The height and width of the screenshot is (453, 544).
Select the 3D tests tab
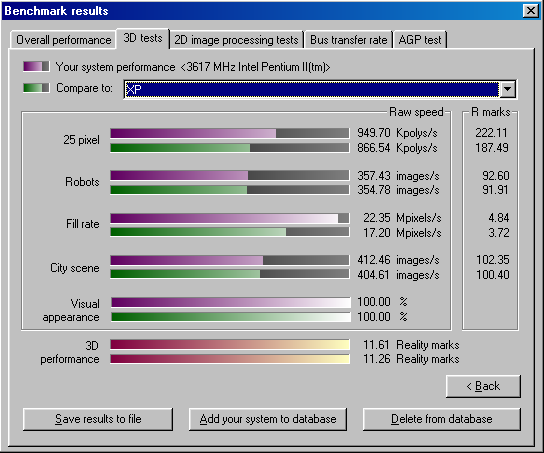[x=143, y=38]
